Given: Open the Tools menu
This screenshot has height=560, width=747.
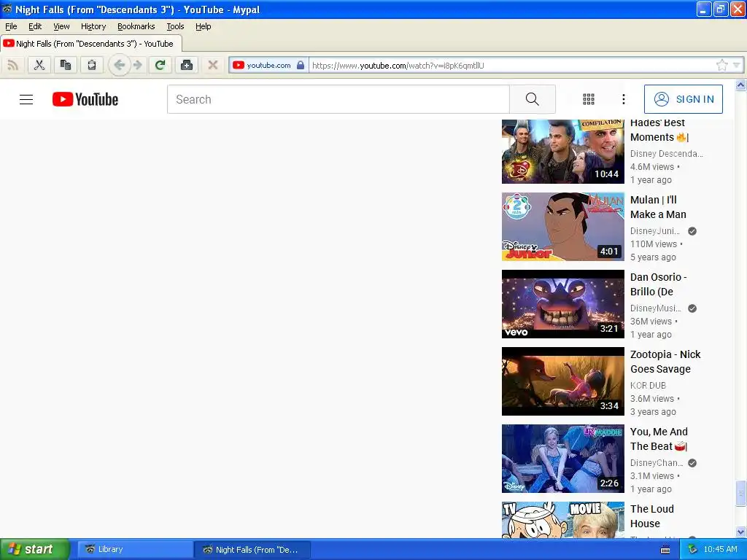Looking at the screenshot, I should point(175,26).
